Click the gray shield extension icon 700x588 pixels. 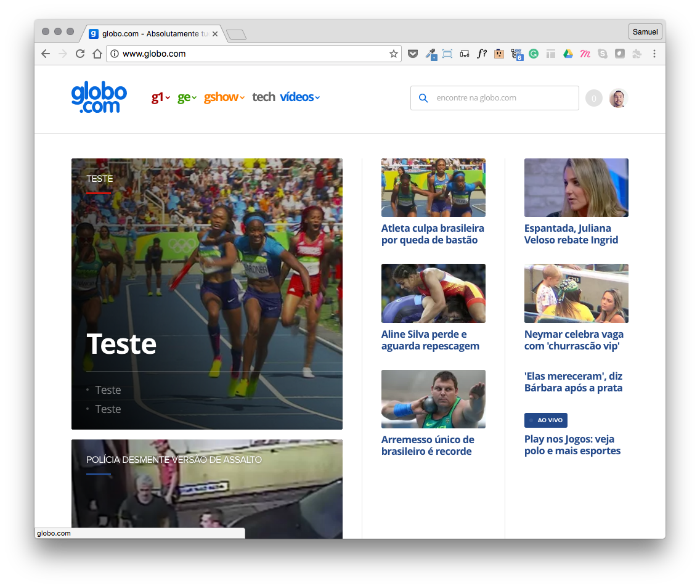pos(620,54)
